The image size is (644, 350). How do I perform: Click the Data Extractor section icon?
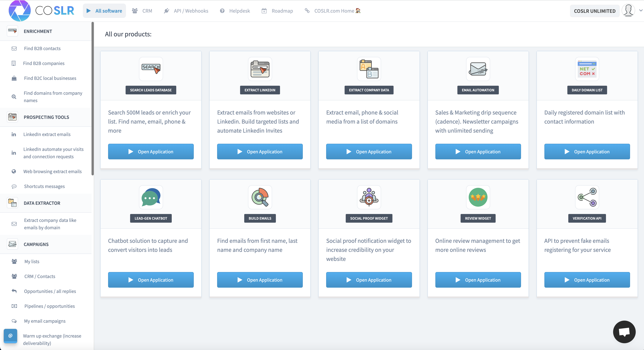12,203
